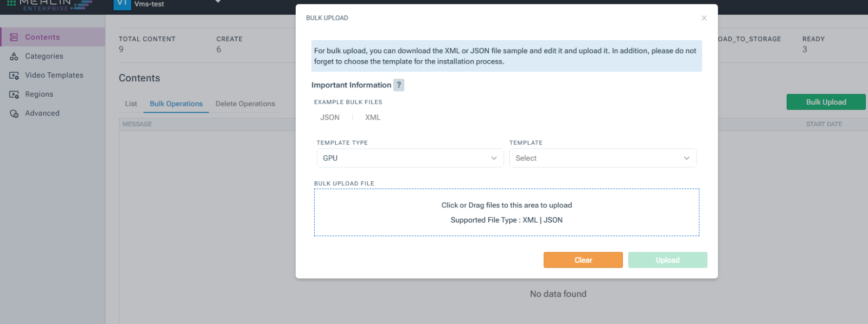The height and width of the screenshot is (324, 868).
Task: Click the green Bulk Upload button
Action: (826, 102)
